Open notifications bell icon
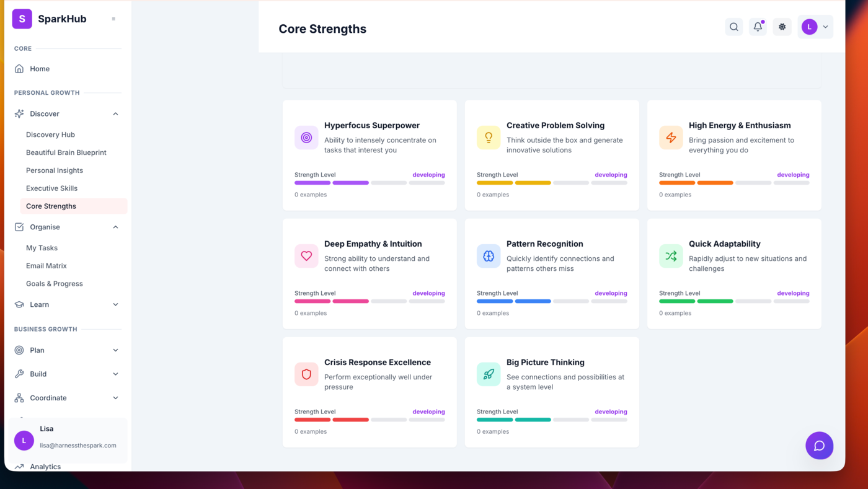This screenshot has width=868, height=489. point(758,27)
